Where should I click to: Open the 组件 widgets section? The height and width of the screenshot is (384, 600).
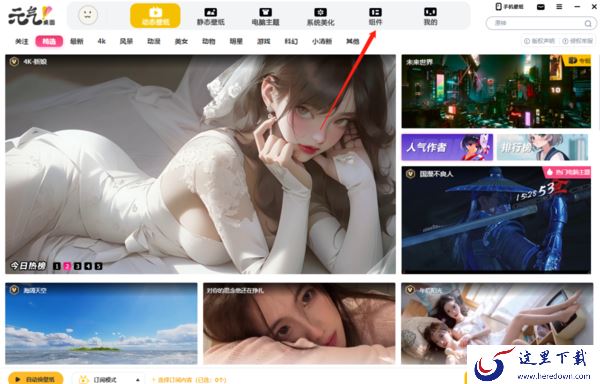[x=375, y=16]
